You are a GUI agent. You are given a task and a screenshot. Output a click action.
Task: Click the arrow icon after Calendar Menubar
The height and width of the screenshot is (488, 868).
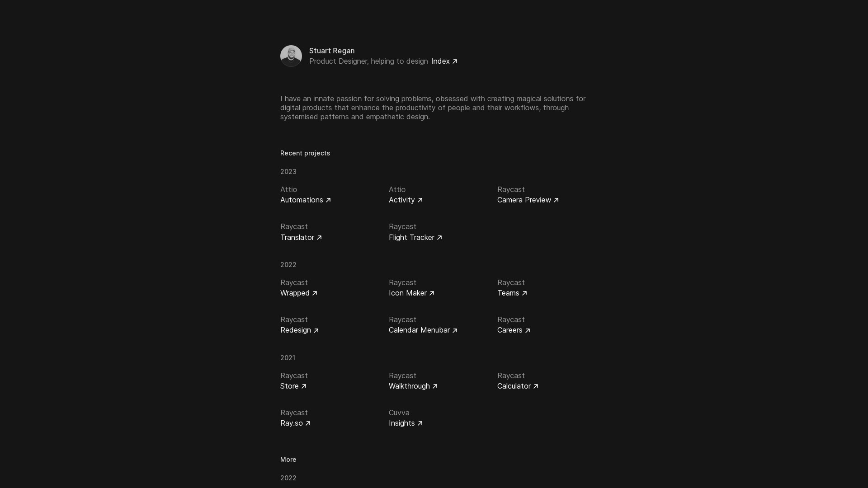(x=455, y=330)
